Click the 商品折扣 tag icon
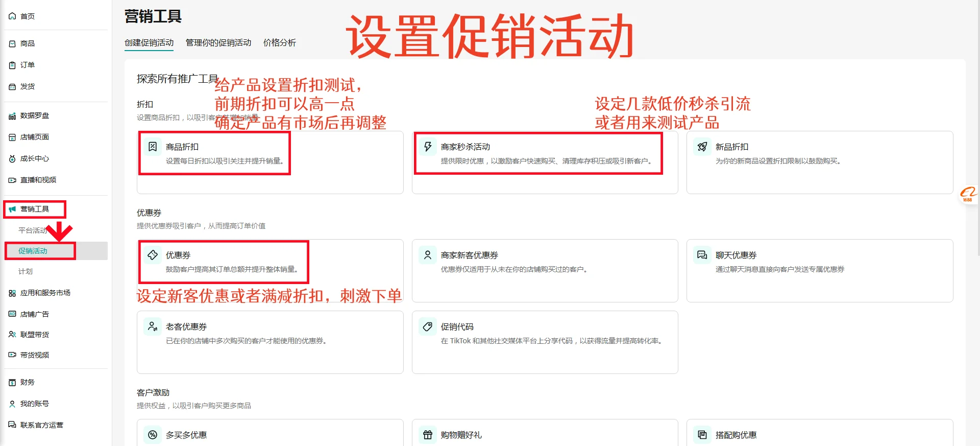This screenshot has width=980, height=446. point(153,147)
